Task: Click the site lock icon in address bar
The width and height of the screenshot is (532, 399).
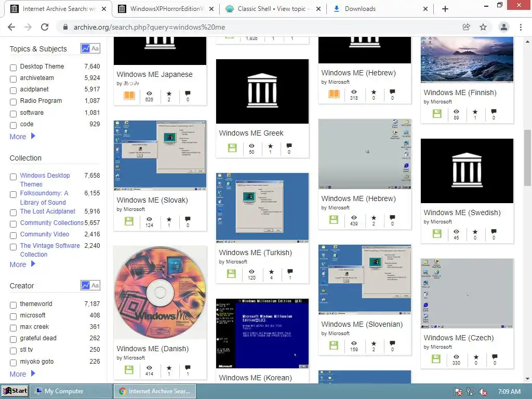Action: 65,27
